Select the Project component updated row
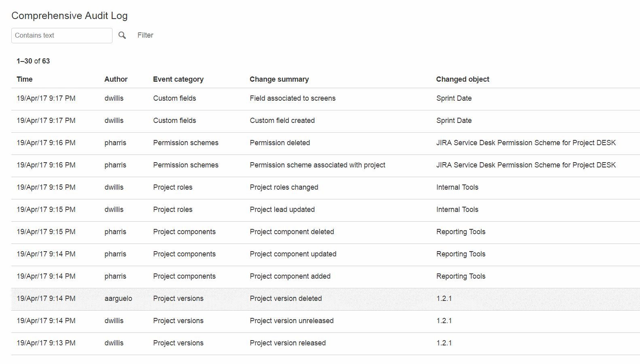 (x=293, y=254)
